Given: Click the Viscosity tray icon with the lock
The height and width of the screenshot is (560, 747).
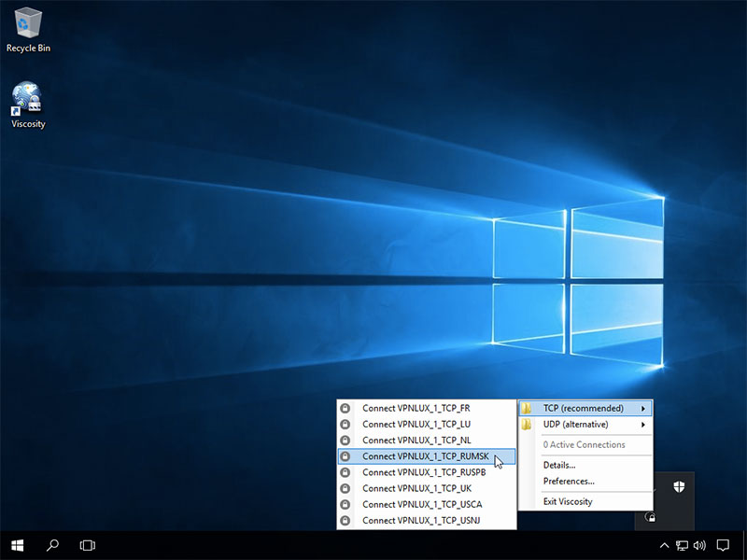Looking at the screenshot, I should 650,517.
